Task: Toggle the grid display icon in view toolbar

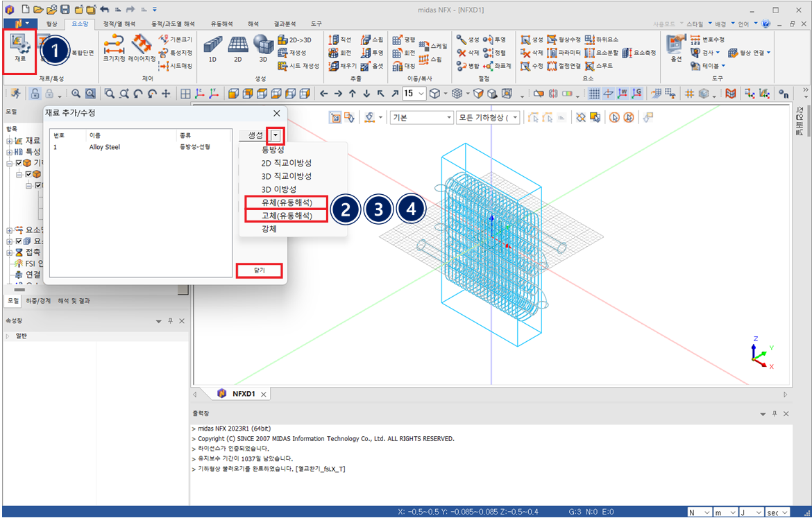Action: (x=595, y=94)
